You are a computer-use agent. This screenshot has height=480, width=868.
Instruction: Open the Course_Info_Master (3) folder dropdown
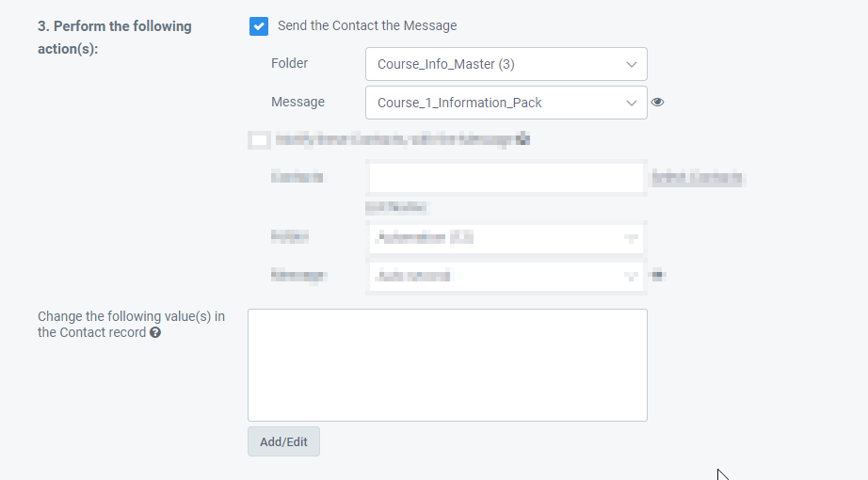click(506, 64)
